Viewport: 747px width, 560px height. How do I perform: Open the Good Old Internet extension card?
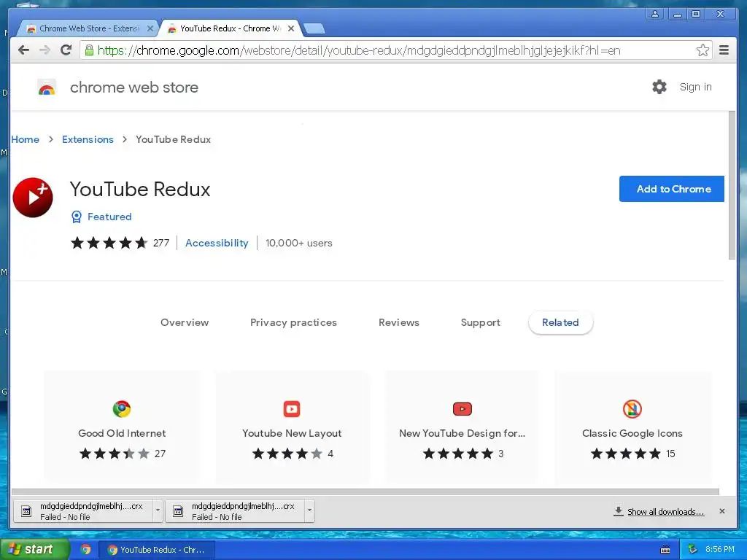[122, 427]
